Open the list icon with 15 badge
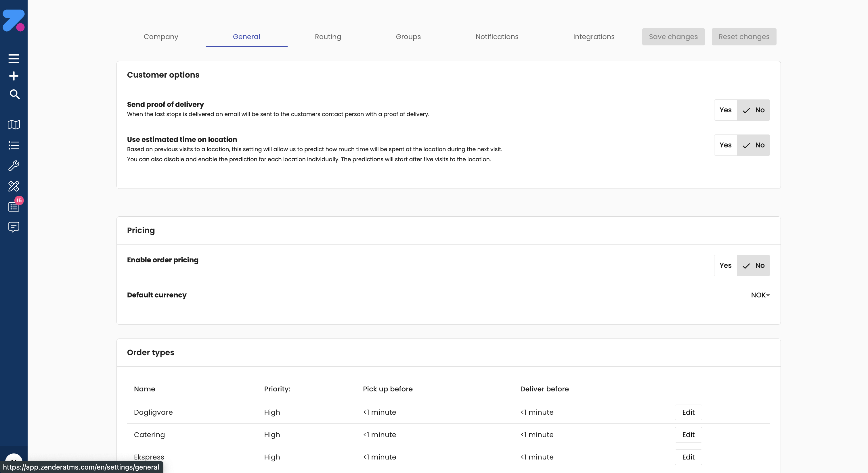The height and width of the screenshot is (473, 868). click(x=14, y=206)
